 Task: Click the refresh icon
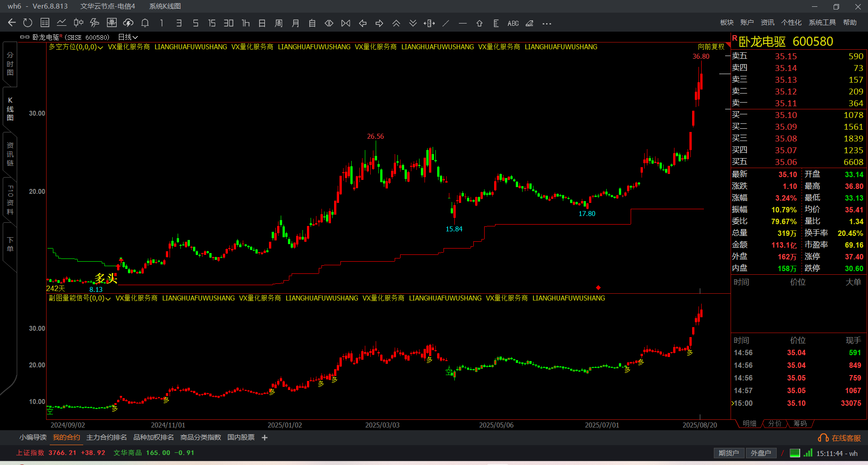(28, 23)
